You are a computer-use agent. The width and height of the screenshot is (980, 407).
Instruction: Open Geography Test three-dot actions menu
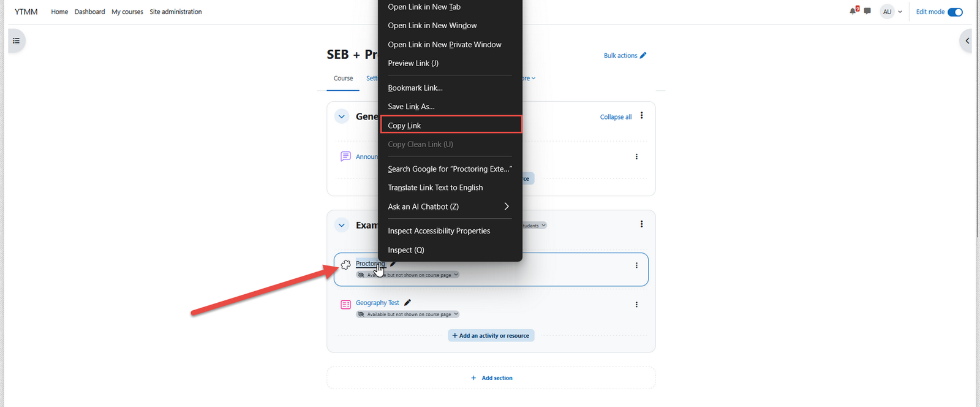(x=636, y=305)
